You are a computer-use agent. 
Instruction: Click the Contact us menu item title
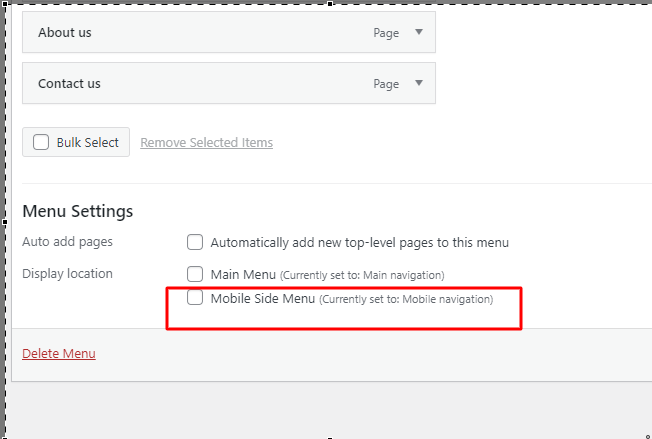tap(69, 84)
